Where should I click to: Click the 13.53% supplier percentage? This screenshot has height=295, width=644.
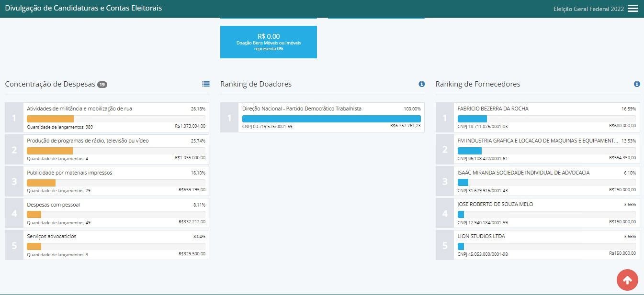pos(629,141)
